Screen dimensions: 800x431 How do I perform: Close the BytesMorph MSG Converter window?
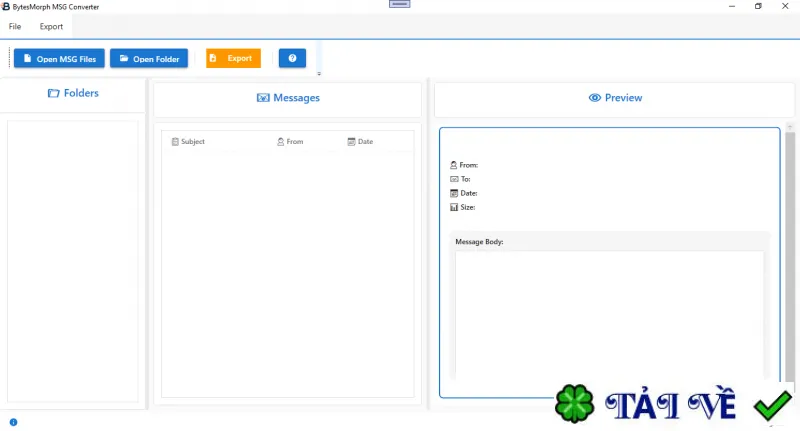pyautogui.click(x=785, y=6)
